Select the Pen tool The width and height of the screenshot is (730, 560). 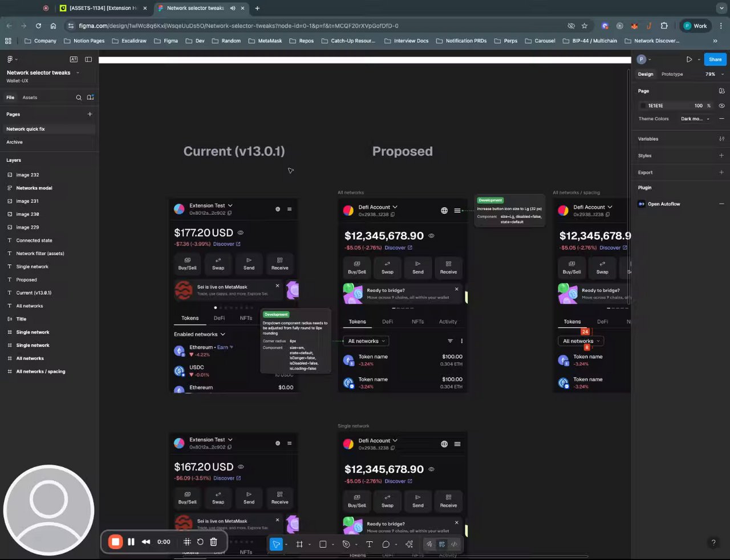346,544
